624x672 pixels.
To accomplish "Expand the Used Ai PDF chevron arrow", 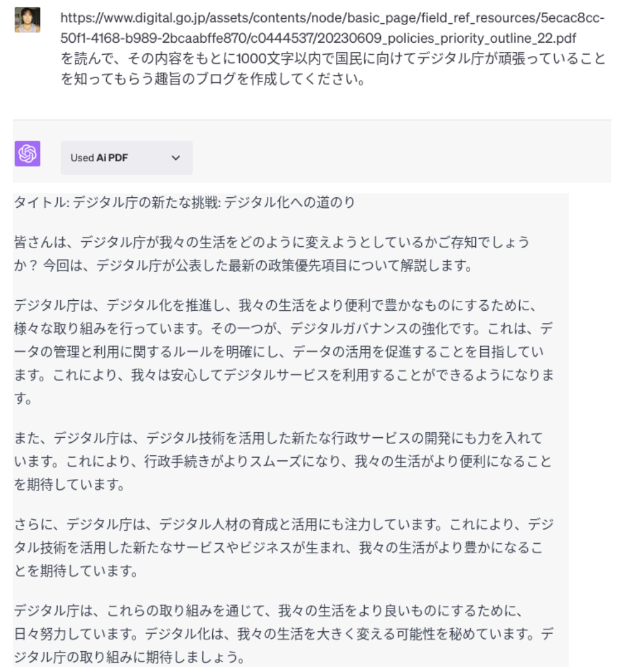I will pos(176,158).
